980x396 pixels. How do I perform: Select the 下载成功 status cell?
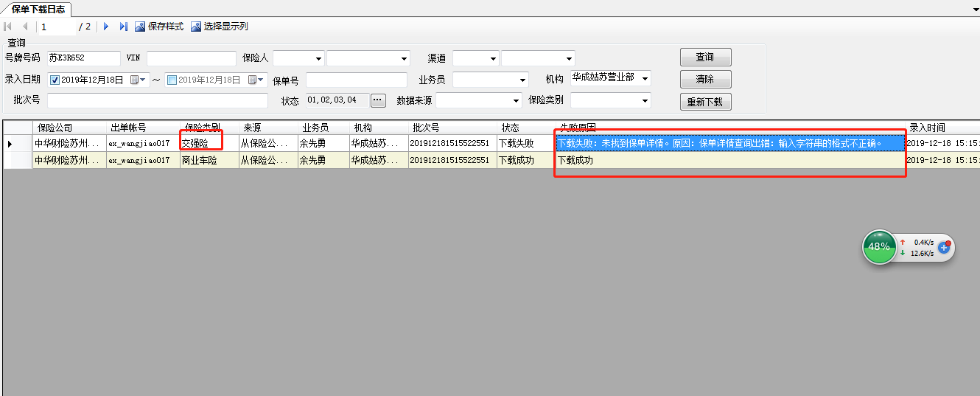tap(526, 160)
